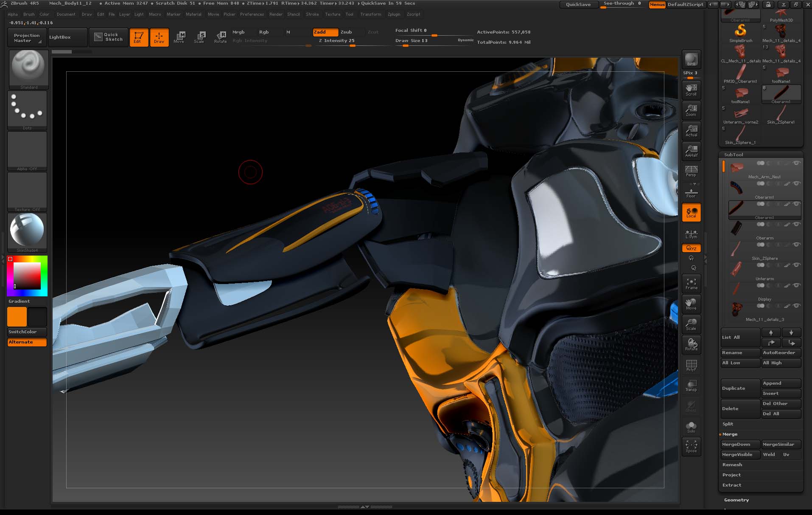This screenshot has width=812, height=515.
Task: Open the Preferences menu
Action: click(x=252, y=14)
